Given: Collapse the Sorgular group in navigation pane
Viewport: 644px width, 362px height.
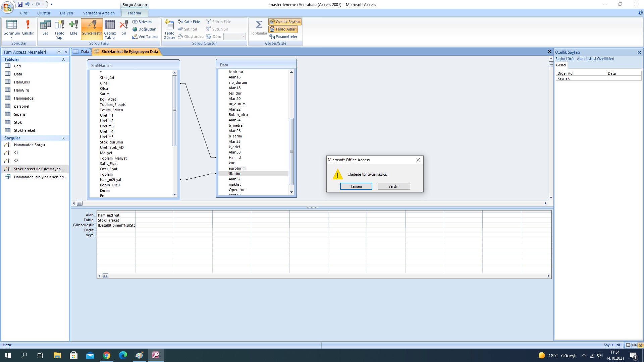Looking at the screenshot, I should pos(63,138).
